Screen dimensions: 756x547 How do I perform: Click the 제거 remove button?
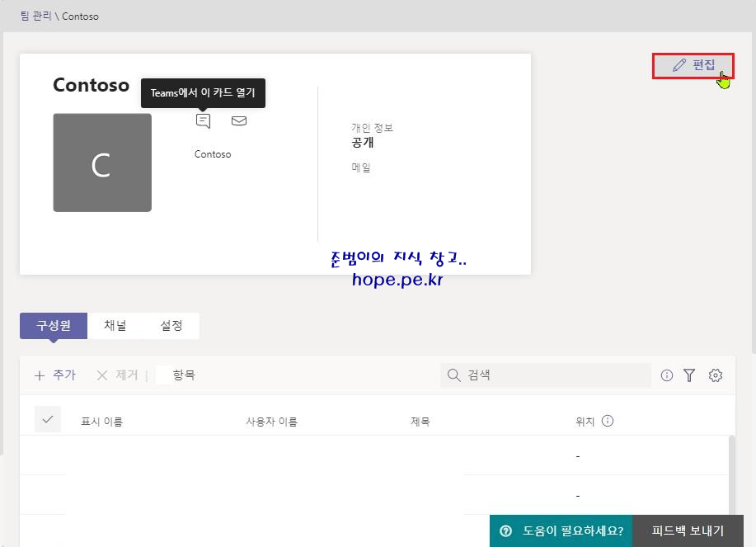[117, 375]
